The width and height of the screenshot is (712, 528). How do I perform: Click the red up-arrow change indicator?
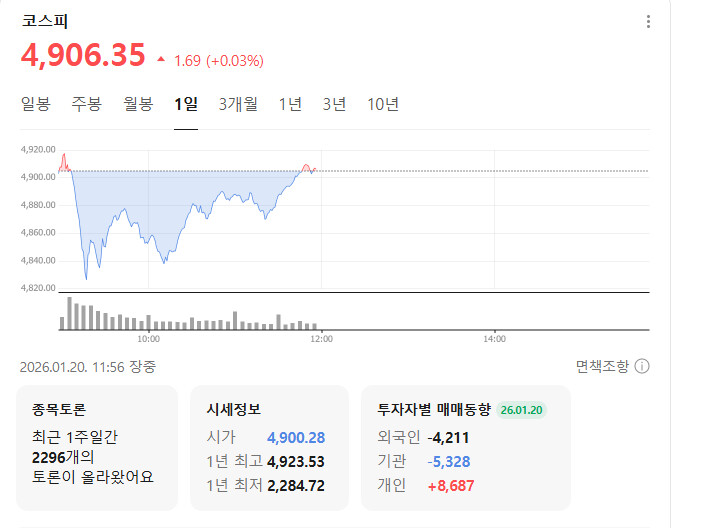[161, 60]
